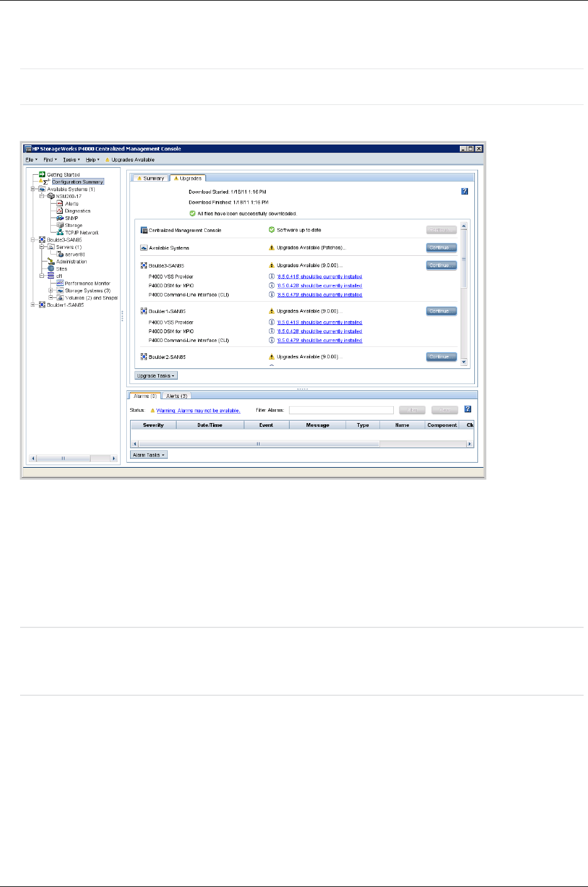Image resolution: width=588 pixels, height=887 pixels.
Task: Open File menu
Action: tap(31, 160)
